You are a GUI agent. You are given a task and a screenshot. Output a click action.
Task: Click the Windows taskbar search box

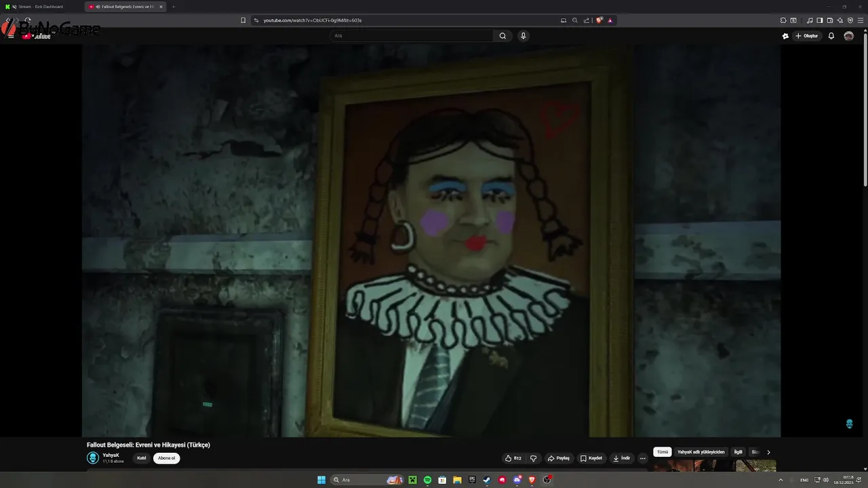(x=367, y=480)
